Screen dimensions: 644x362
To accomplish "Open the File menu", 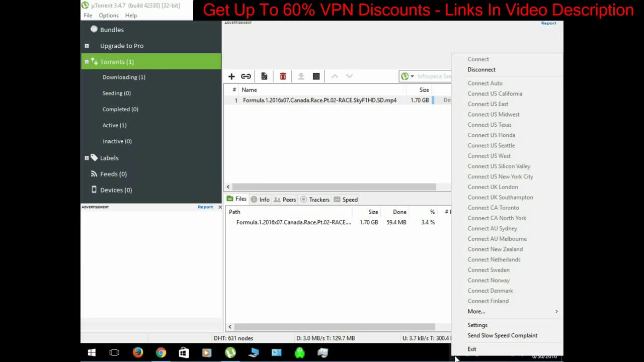I will click(88, 16).
